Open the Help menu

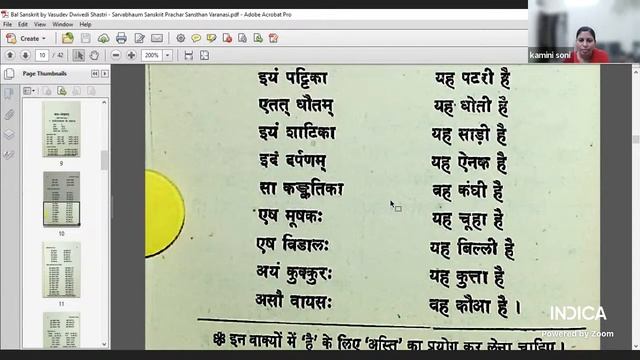(x=85, y=24)
